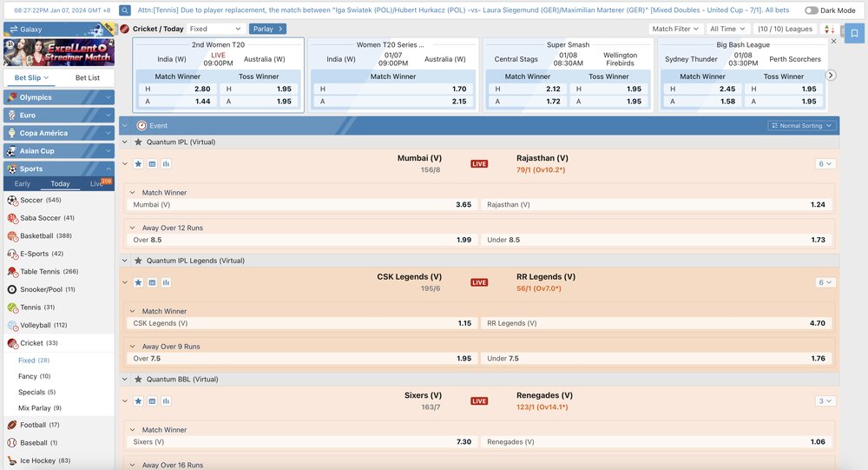Click the Parlay button
The width and height of the screenshot is (868, 470).
point(267,29)
